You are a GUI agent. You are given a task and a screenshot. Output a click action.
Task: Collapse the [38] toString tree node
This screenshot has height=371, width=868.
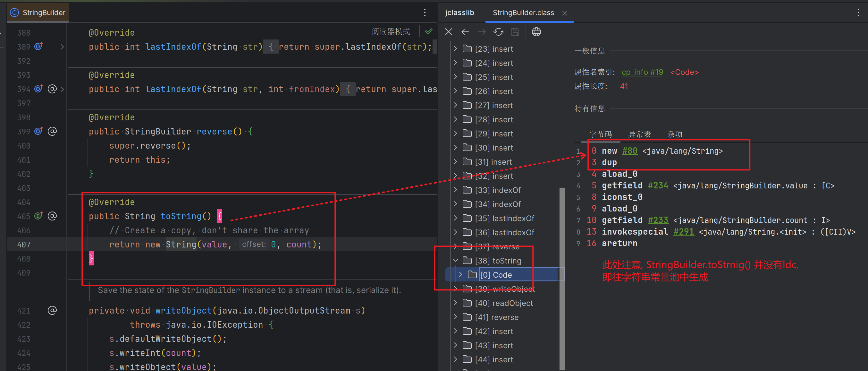coord(455,260)
